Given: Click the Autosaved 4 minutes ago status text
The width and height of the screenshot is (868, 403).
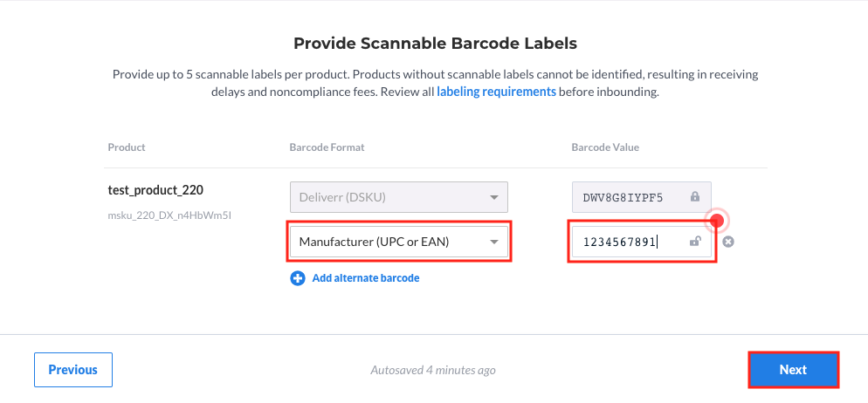Looking at the screenshot, I should [433, 370].
